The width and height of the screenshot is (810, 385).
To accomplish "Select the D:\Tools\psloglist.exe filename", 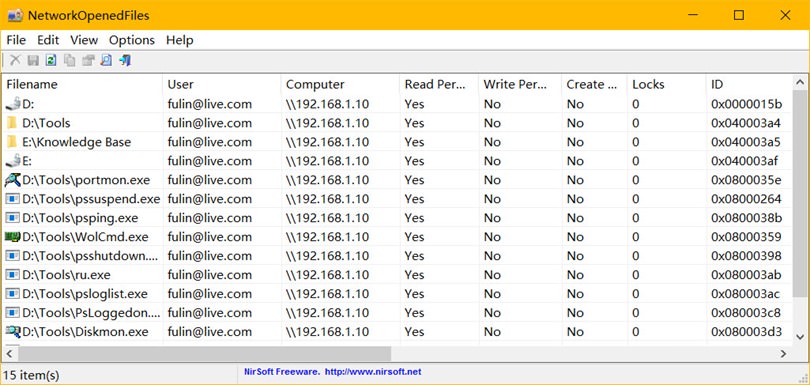I will coord(85,294).
